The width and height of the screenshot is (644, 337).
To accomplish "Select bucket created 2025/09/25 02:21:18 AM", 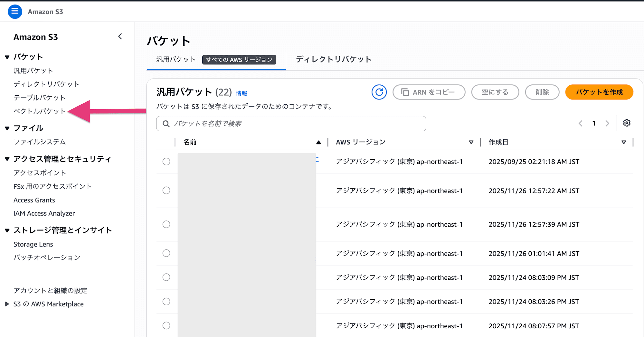I will 166,162.
